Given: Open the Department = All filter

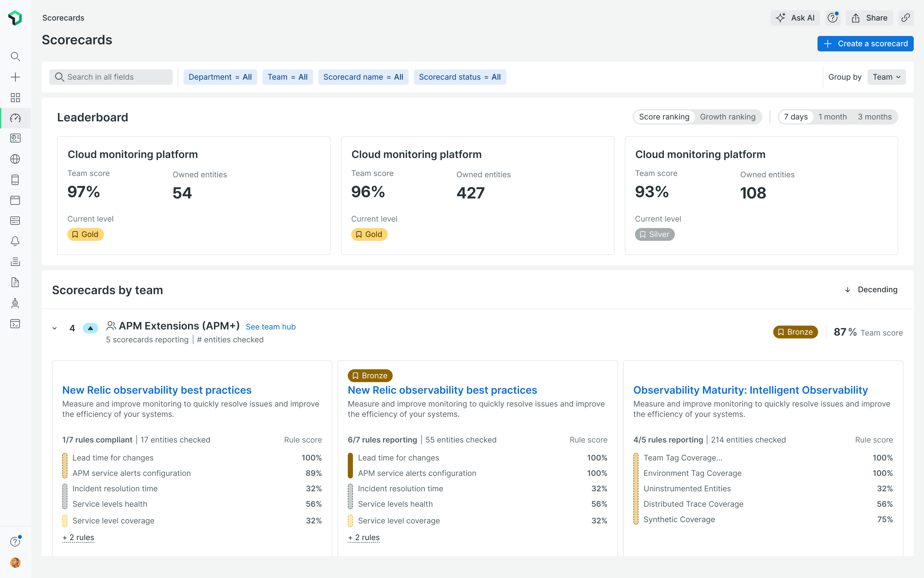Looking at the screenshot, I should point(220,77).
